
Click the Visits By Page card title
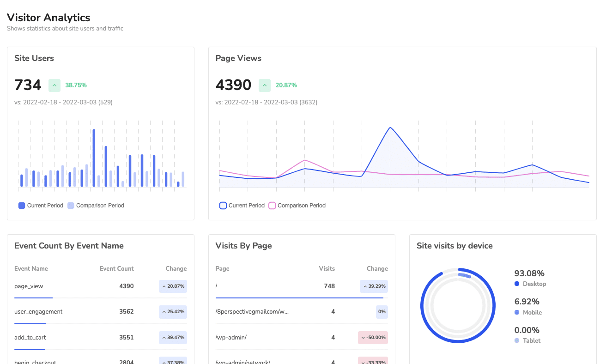click(243, 246)
